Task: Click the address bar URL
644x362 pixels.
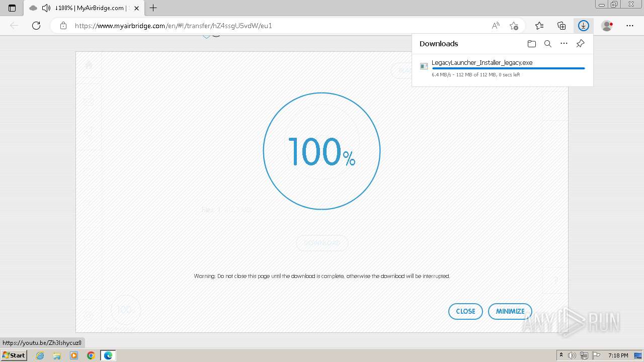Action: [x=174, y=26]
